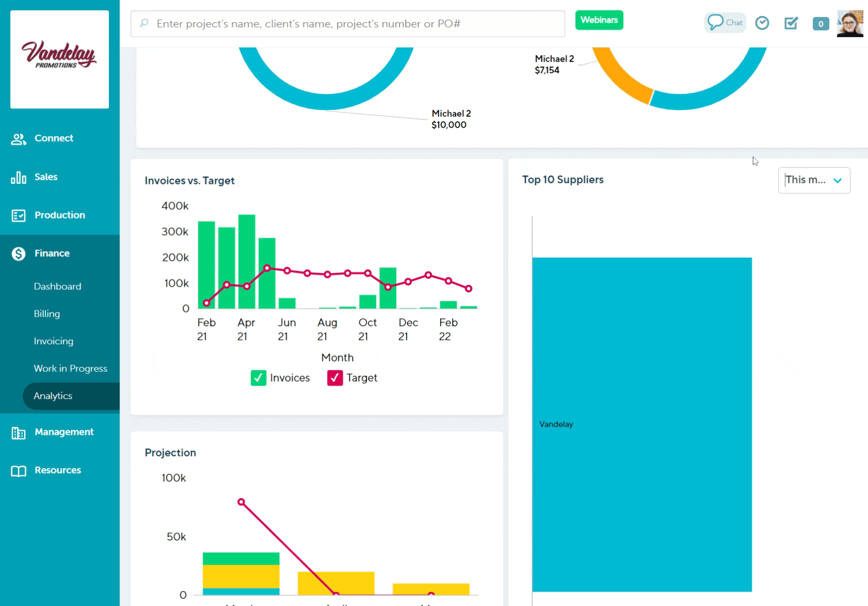The width and height of the screenshot is (868, 606).
Task: Click the Webinars button
Action: coord(599,20)
